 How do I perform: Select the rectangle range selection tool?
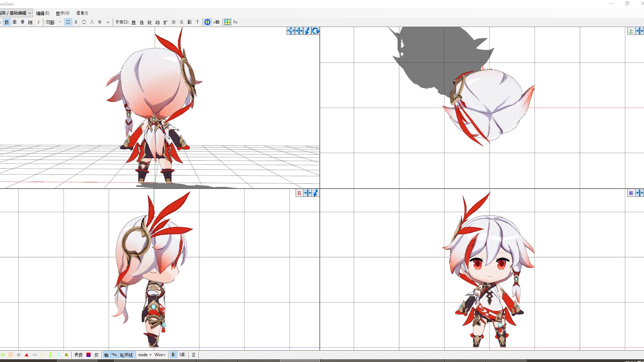click(x=68, y=22)
